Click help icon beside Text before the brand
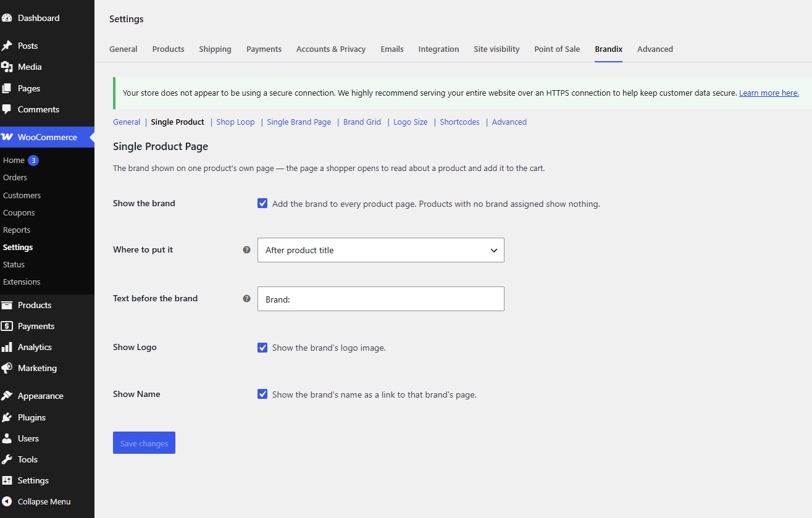This screenshot has height=518, width=812. coord(247,298)
